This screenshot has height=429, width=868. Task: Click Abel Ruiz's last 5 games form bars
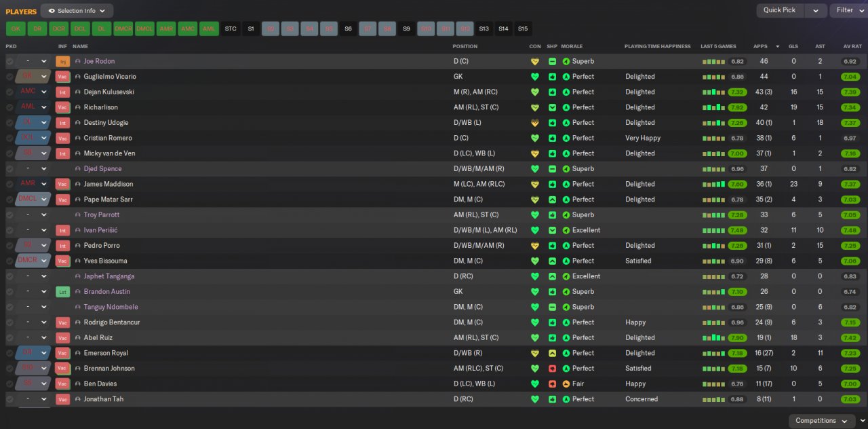(x=713, y=337)
